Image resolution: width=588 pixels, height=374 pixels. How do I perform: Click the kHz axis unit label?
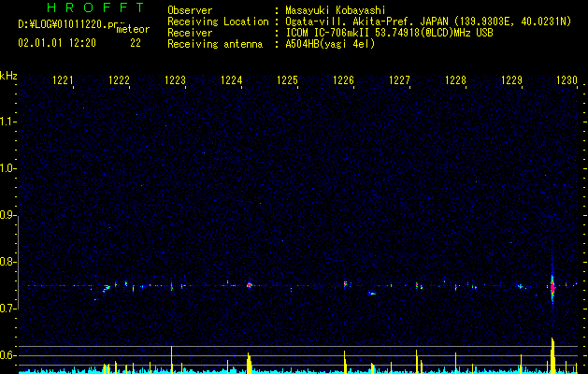(x=8, y=76)
